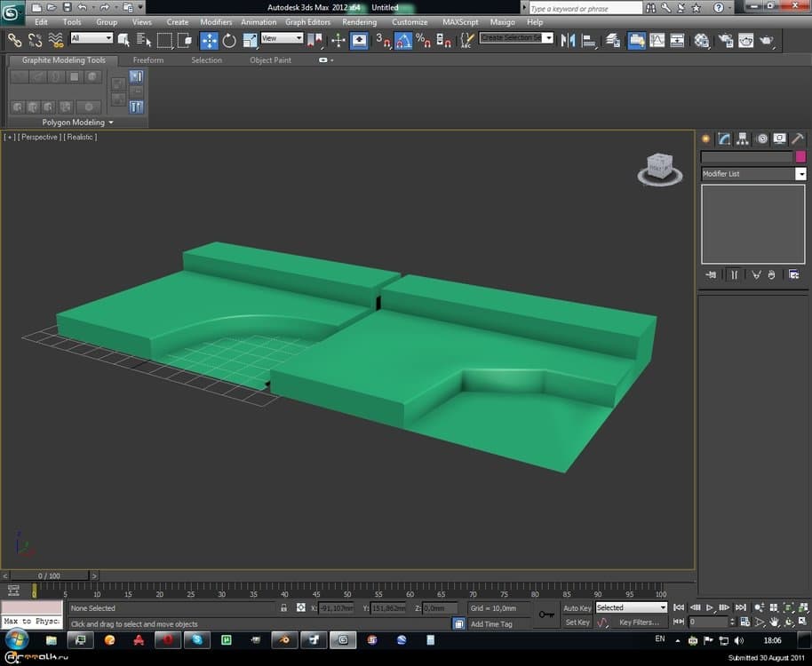This screenshot has width=812, height=666.
Task: Open the Manage Layers icon
Action: coord(613,40)
